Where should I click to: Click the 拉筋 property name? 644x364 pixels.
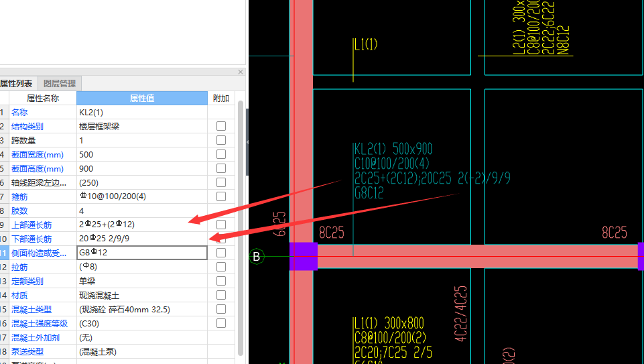click(19, 267)
